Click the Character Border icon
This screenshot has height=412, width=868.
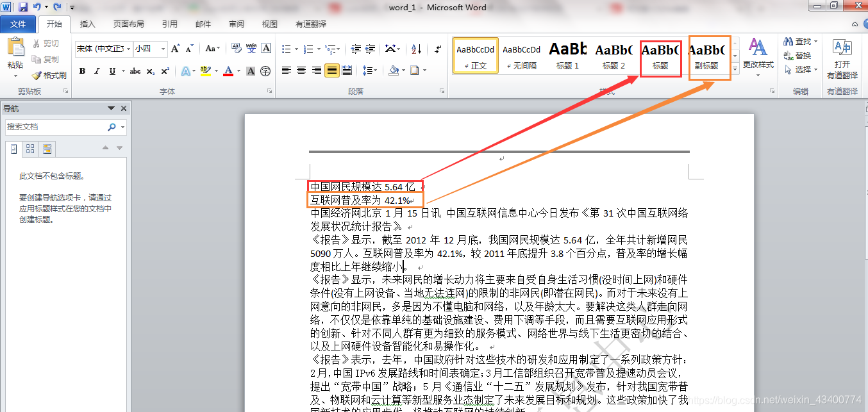point(266,49)
